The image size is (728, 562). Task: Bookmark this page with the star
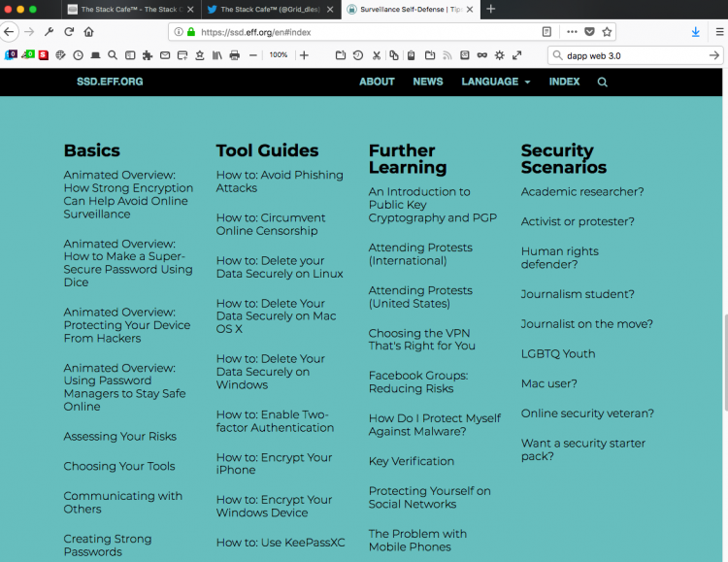(607, 32)
